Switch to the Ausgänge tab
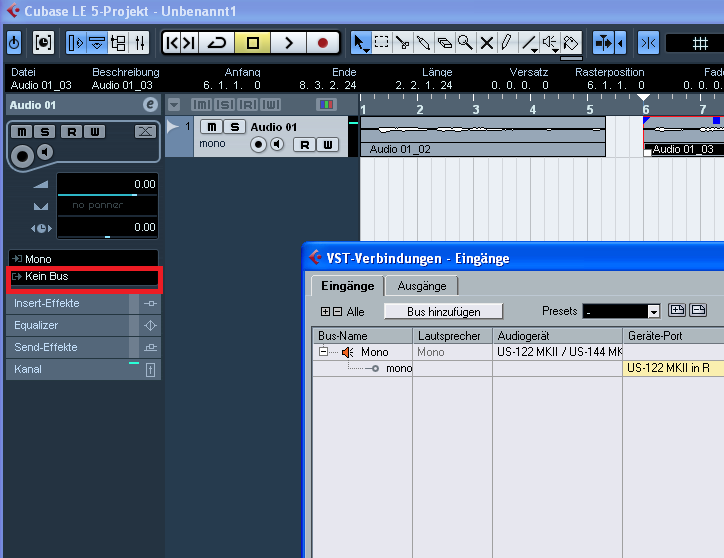The height and width of the screenshot is (558, 724). 422,286
